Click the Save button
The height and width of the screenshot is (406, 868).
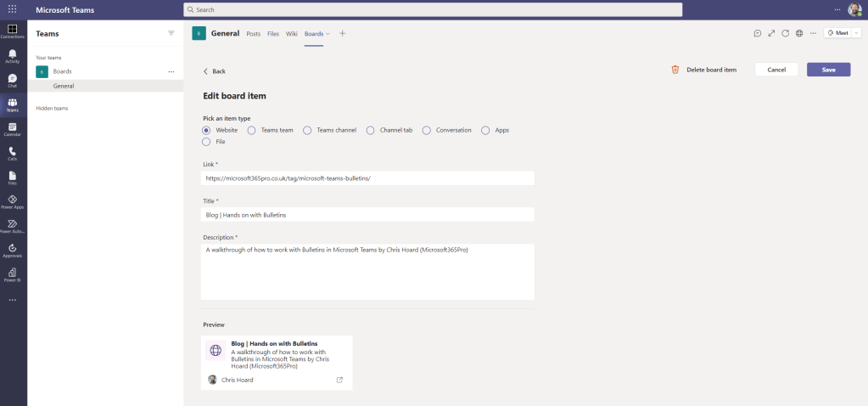point(828,70)
